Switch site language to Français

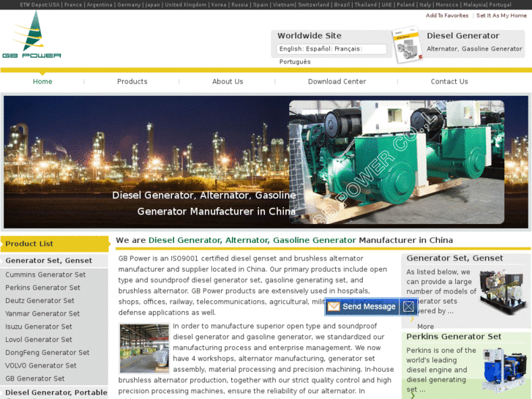[x=347, y=49]
